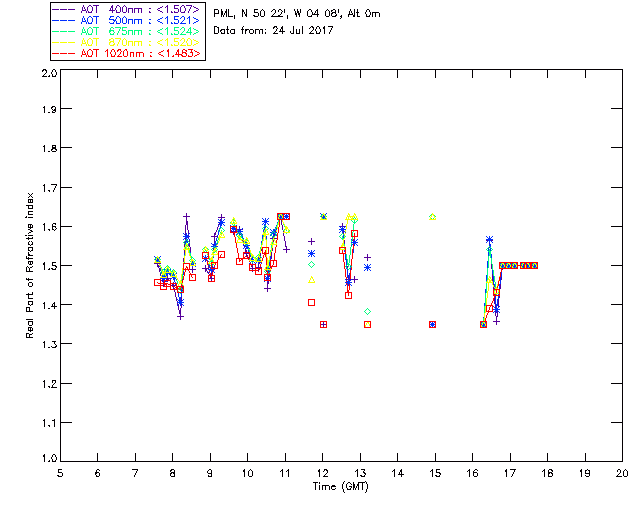Screen dimensions: 640x512
Task: Click the isolated blue asterisk near 1.53 at 11.7h
Action: (311, 254)
